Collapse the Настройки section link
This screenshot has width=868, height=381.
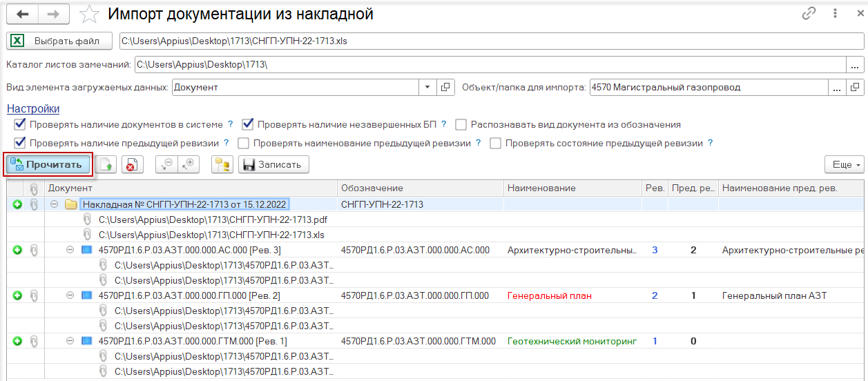(x=33, y=109)
